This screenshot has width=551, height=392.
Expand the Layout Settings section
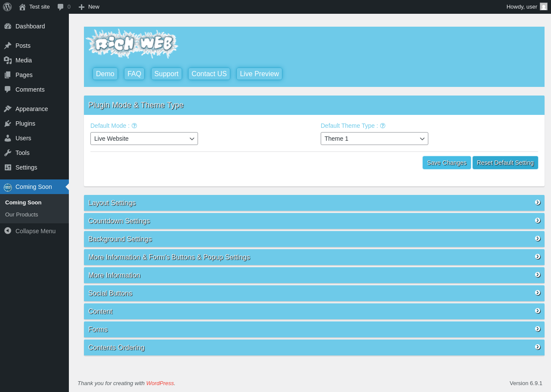[314, 203]
